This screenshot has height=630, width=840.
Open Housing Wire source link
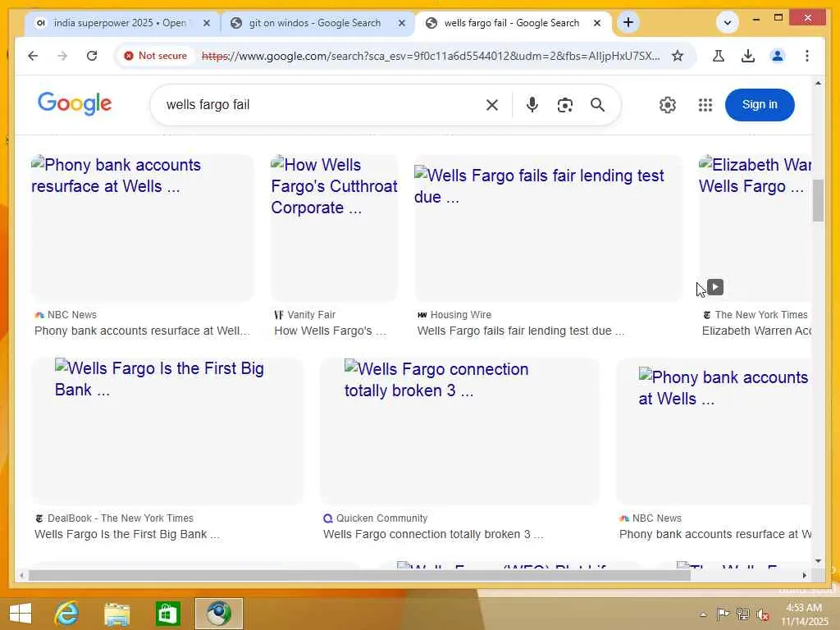(454, 315)
